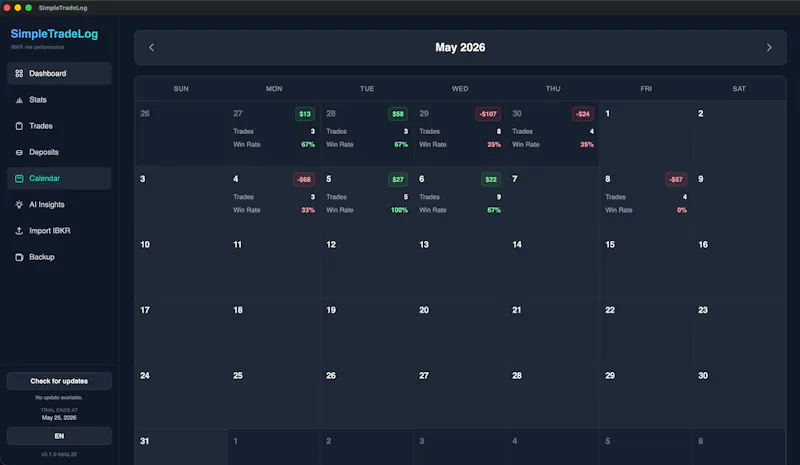
Task: Select the April 26 calendar cell
Action: (181, 133)
